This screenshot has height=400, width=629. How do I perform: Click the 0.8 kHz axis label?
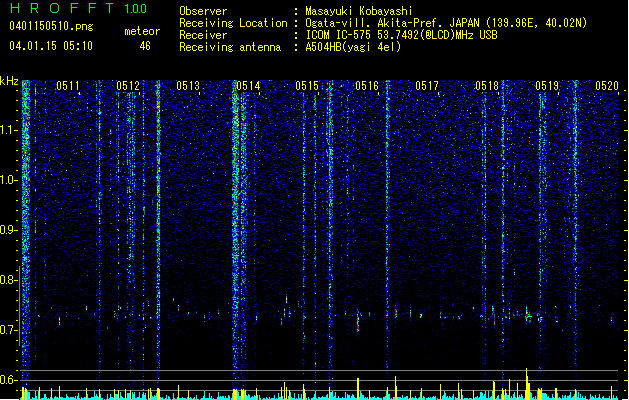[x=9, y=280]
